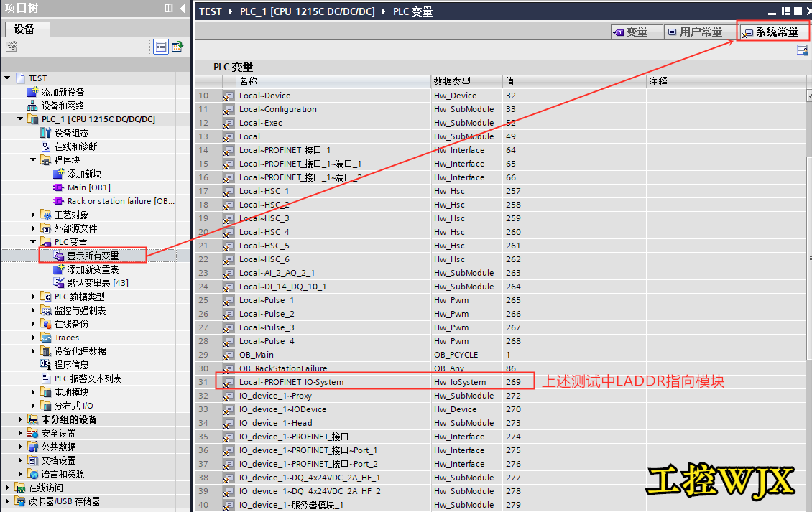Toggle the table overview view button in project tree
Screen dimensions: 812x512
[x=161, y=47]
